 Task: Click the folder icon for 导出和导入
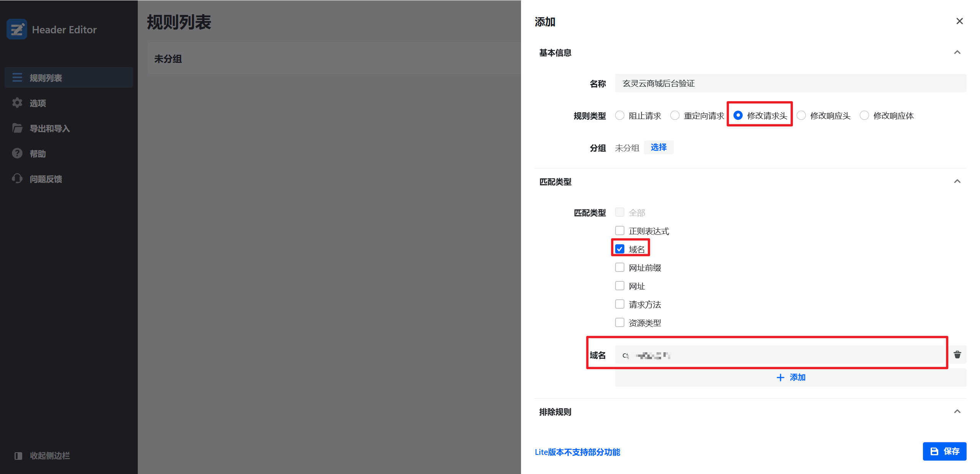tap(17, 128)
